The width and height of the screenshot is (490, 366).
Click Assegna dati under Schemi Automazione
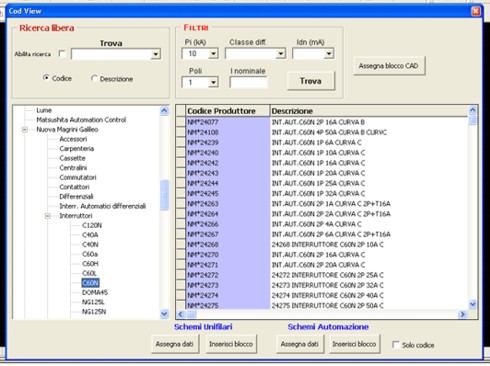299,344
